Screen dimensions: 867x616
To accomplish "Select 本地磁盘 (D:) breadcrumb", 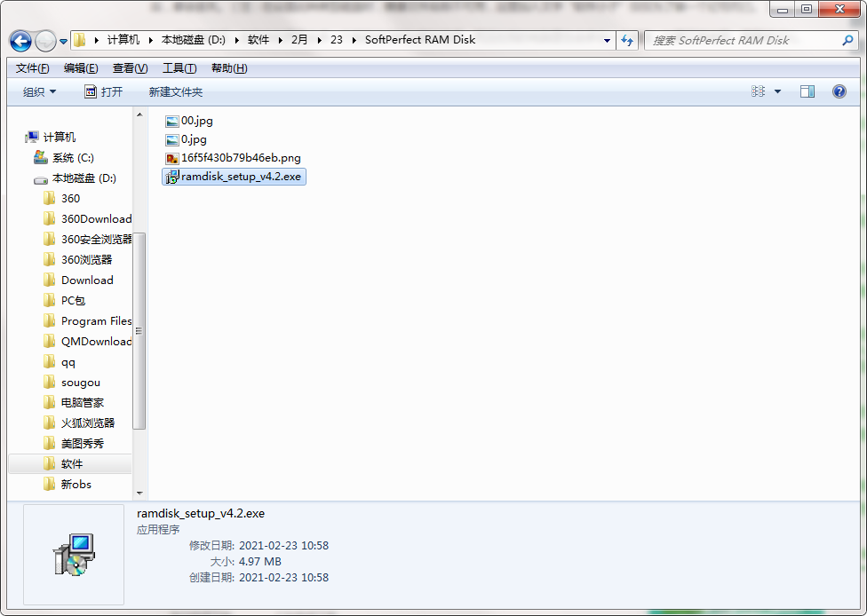I will click(194, 40).
